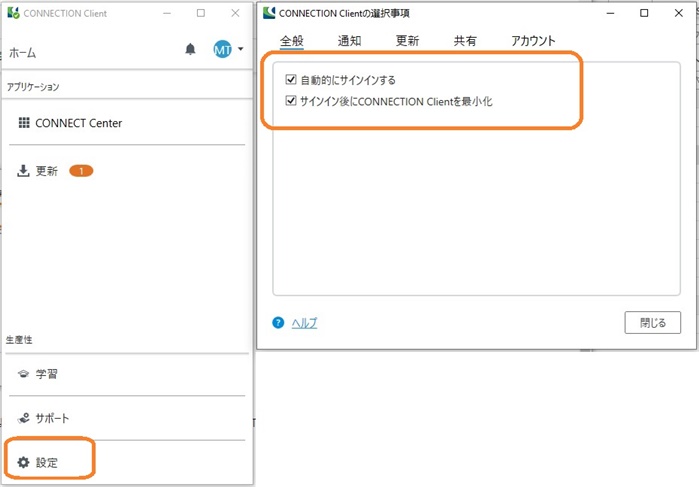699x487 pixels.
Task: Click the support hand icon
Action: (x=23, y=418)
